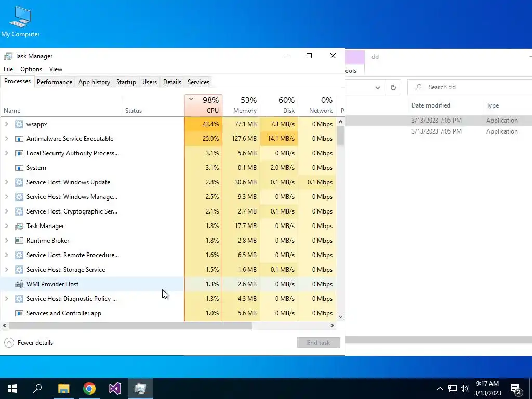532x399 pixels.
Task: Expand Service Host: Windows Update group
Action: point(6,182)
